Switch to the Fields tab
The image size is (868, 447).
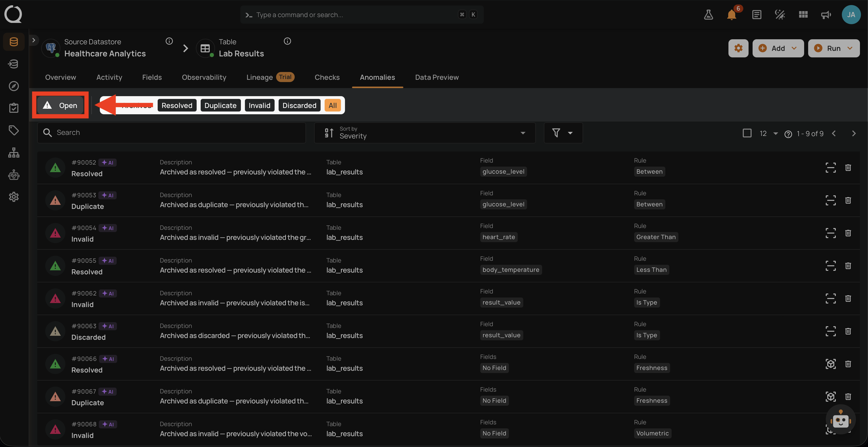click(152, 77)
